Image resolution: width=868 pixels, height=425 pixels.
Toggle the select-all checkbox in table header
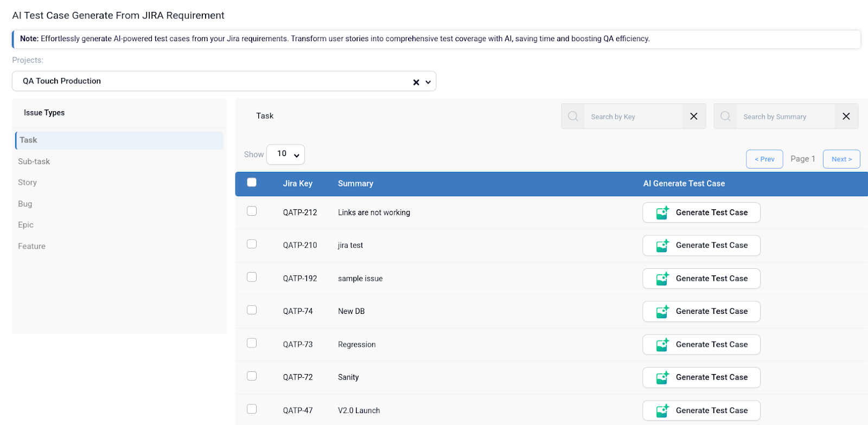[252, 183]
